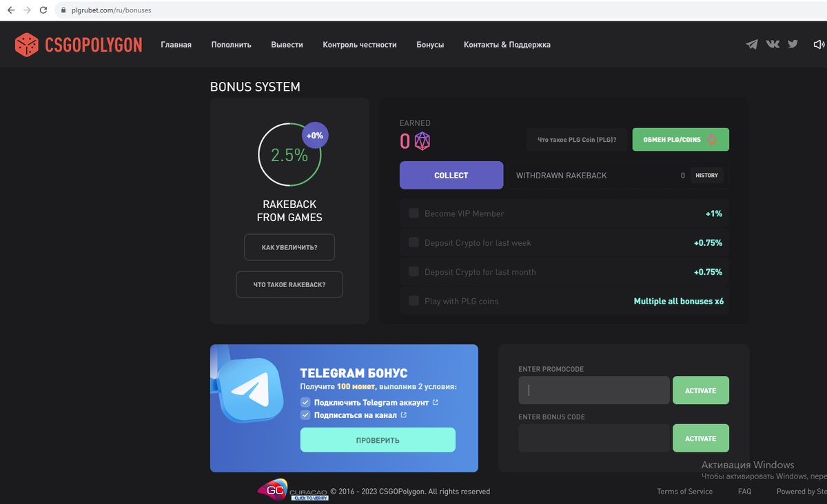Viewport: 827px width, 504px height.
Task: Click the КАК УВЕЛИЧИТЬ? button
Action: (x=289, y=247)
